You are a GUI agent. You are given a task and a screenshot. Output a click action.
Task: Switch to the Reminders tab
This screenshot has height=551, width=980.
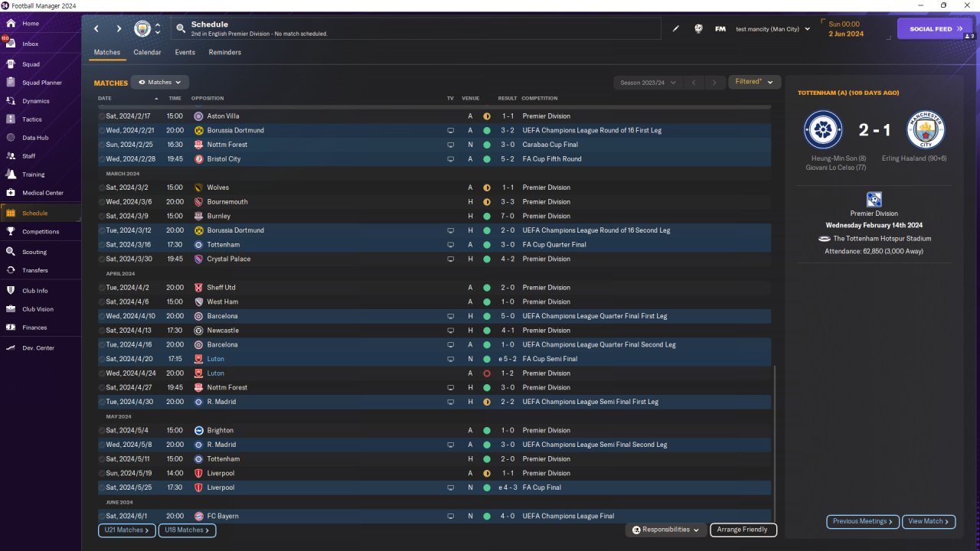click(224, 53)
